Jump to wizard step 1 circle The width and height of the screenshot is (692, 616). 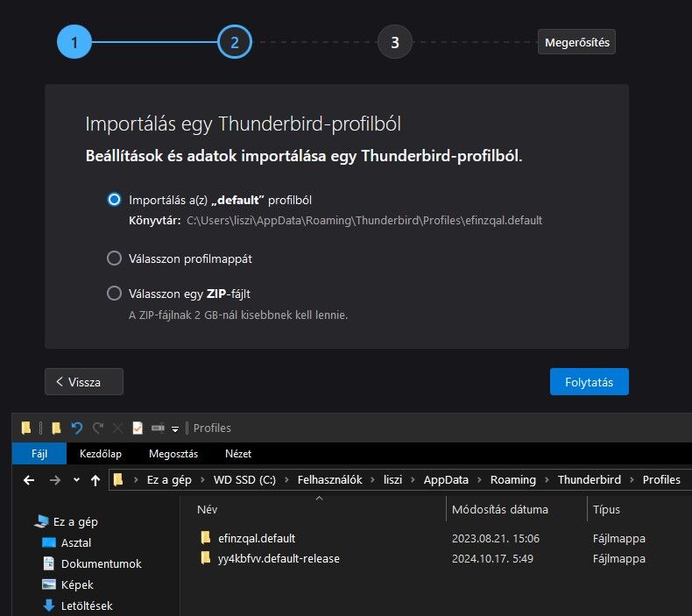74,42
